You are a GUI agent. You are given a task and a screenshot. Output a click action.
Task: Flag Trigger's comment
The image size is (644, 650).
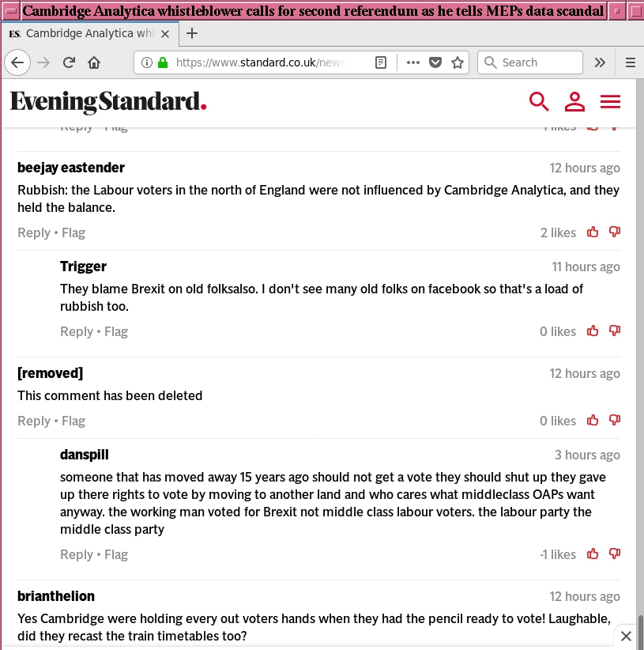(116, 331)
